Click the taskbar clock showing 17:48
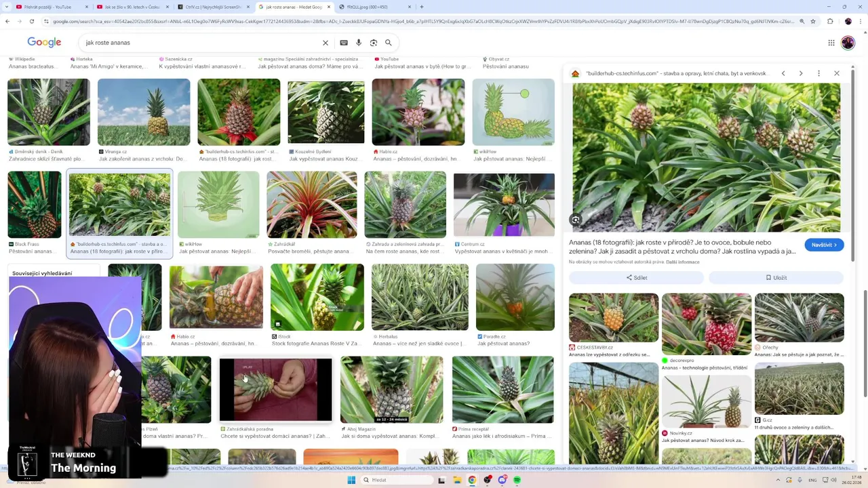 851,480
